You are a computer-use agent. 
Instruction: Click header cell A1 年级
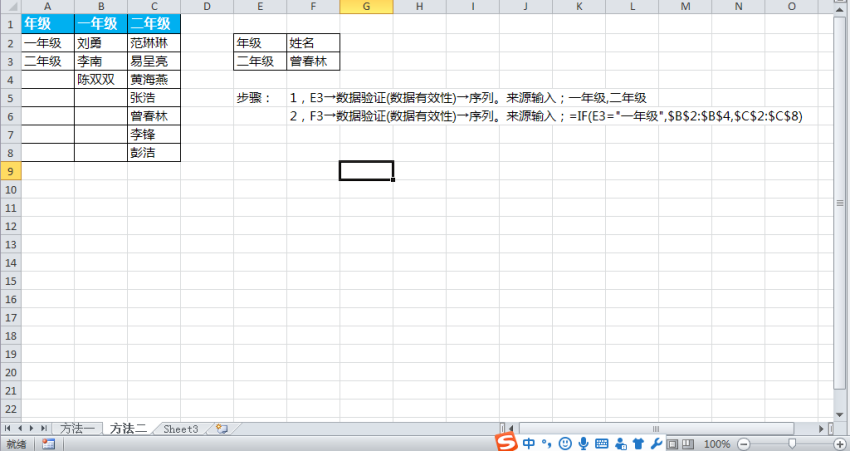[x=48, y=24]
